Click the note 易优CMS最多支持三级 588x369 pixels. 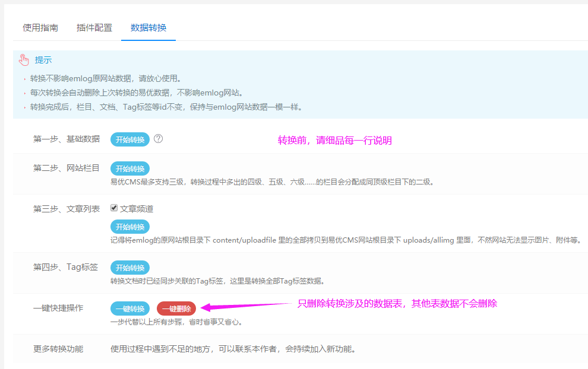tap(272, 182)
